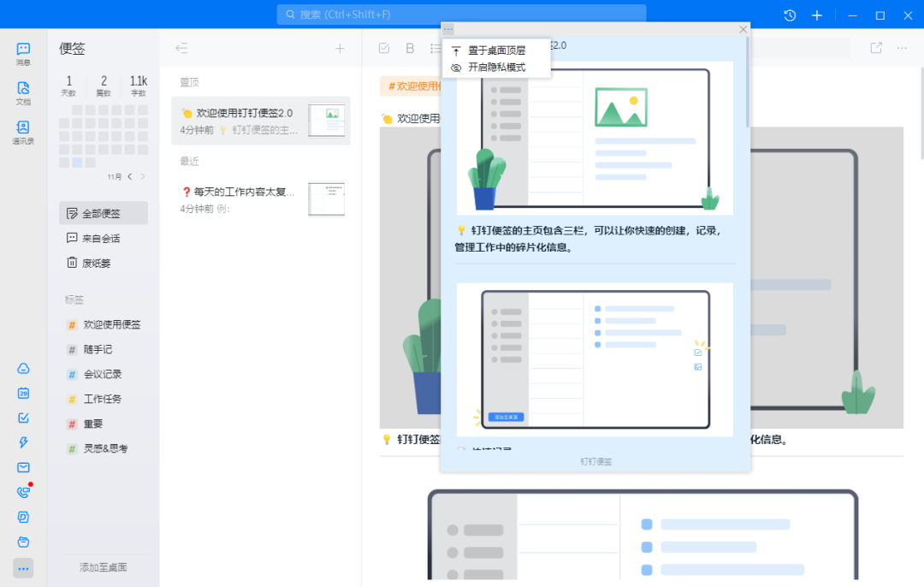Open the phone call sidebar icon
This screenshot has width=924, height=587.
point(23,492)
